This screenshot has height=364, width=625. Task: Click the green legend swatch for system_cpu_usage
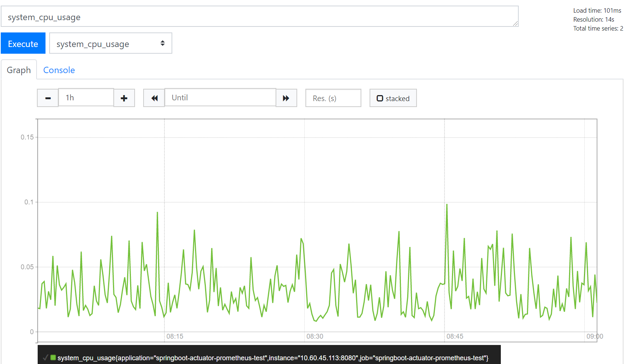coord(53,358)
